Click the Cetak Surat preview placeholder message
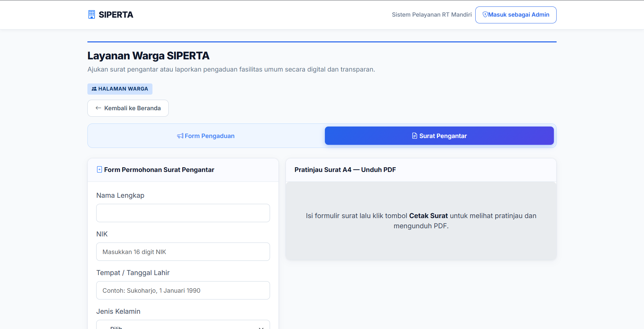644x329 pixels. [421, 221]
